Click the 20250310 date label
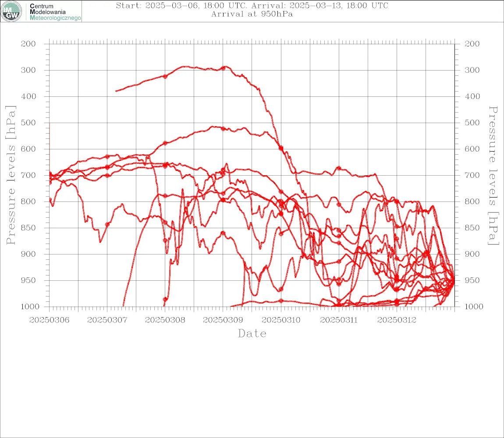 click(x=281, y=320)
